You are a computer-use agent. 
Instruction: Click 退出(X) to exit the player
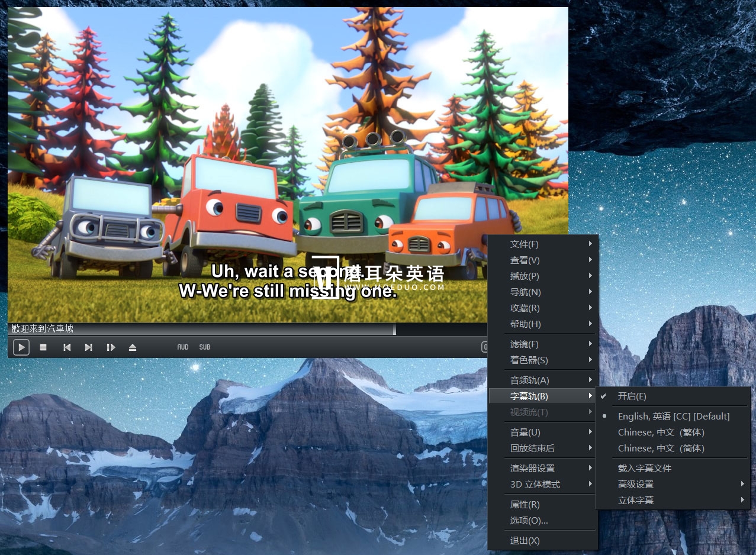(525, 541)
